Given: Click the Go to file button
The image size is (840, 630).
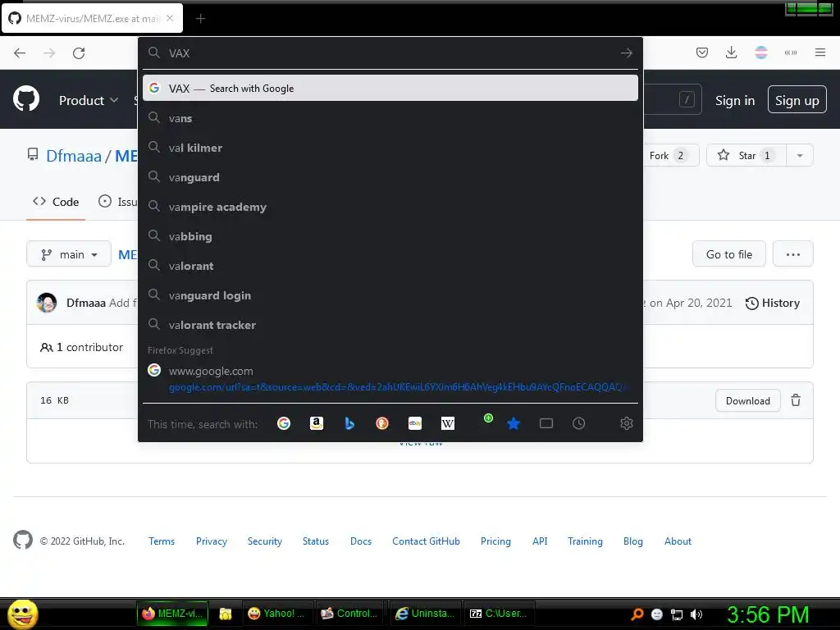Looking at the screenshot, I should click(x=728, y=254).
